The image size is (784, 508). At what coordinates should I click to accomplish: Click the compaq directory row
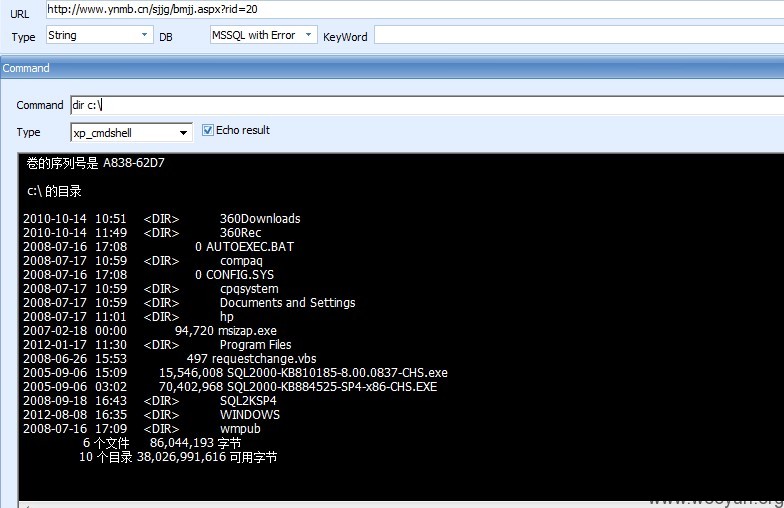tap(142, 260)
